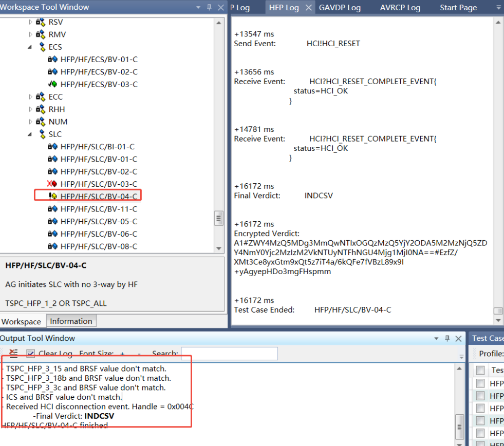The image size is (504, 446).
Task: Open the Start Page tab
Action: (x=458, y=8)
